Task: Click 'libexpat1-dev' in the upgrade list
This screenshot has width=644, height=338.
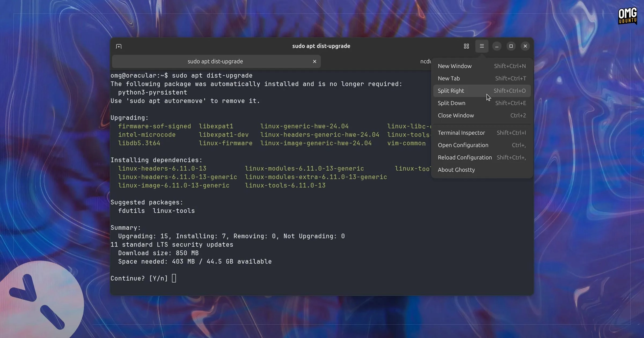Action: tap(224, 135)
